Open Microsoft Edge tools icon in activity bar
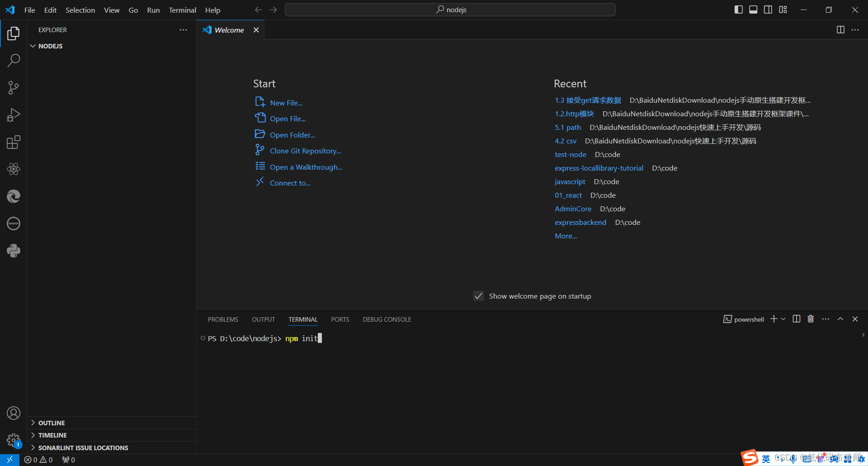868x466 pixels. [14, 196]
